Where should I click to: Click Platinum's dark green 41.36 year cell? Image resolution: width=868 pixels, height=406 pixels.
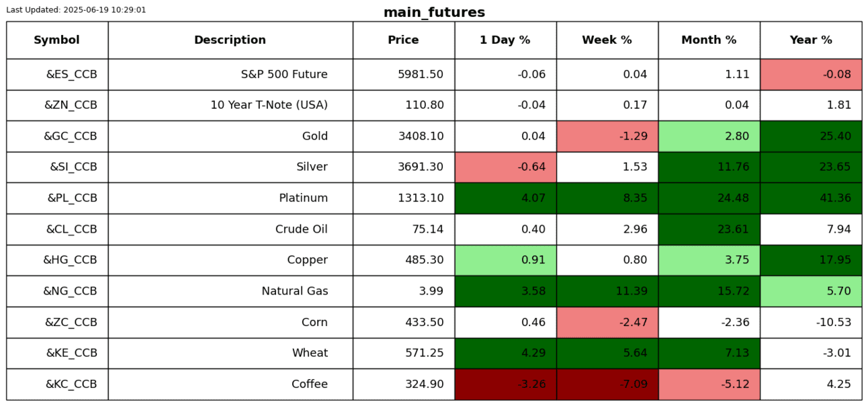(x=811, y=198)
